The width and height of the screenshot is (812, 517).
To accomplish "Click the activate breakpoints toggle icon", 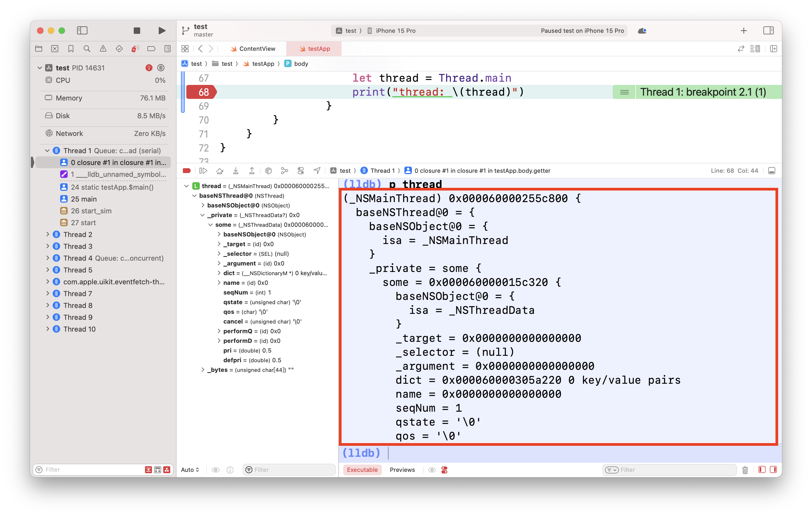I will [x=187, y=171].
